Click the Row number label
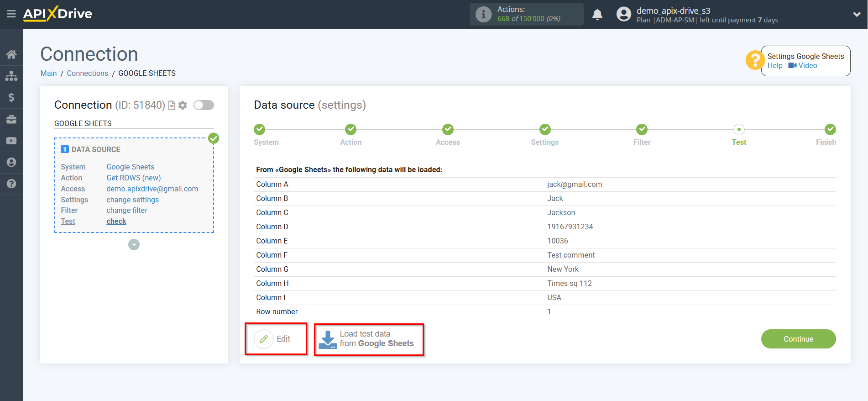Viewport: 868px width, 401px height. (277, 312)
